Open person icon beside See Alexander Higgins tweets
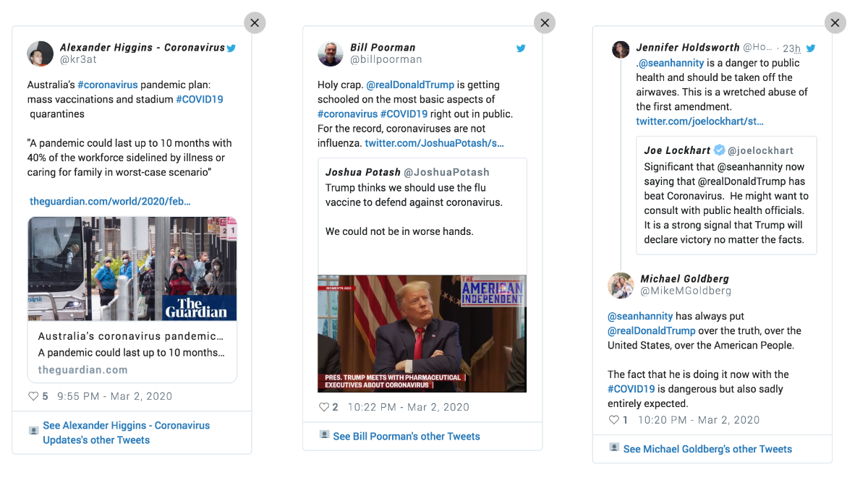Image resolution: width=868 pixels, height=480 pixels. [33, 430]
